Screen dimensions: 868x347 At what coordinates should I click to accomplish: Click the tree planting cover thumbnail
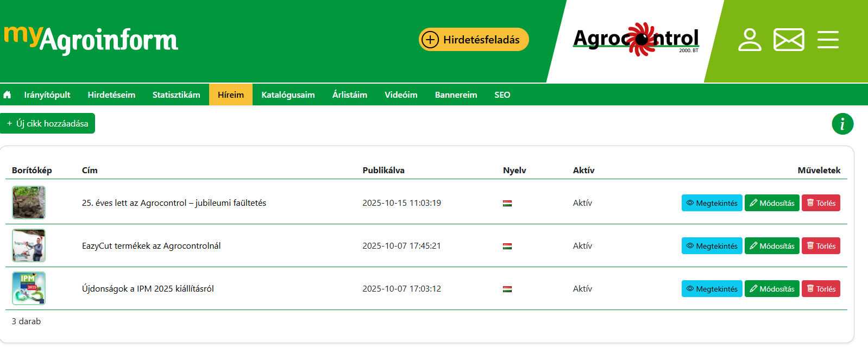(x=29, y=203)
